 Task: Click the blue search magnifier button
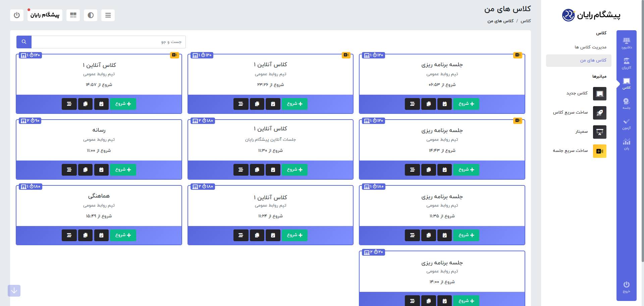pyautogui.click(x=24, y=42)
